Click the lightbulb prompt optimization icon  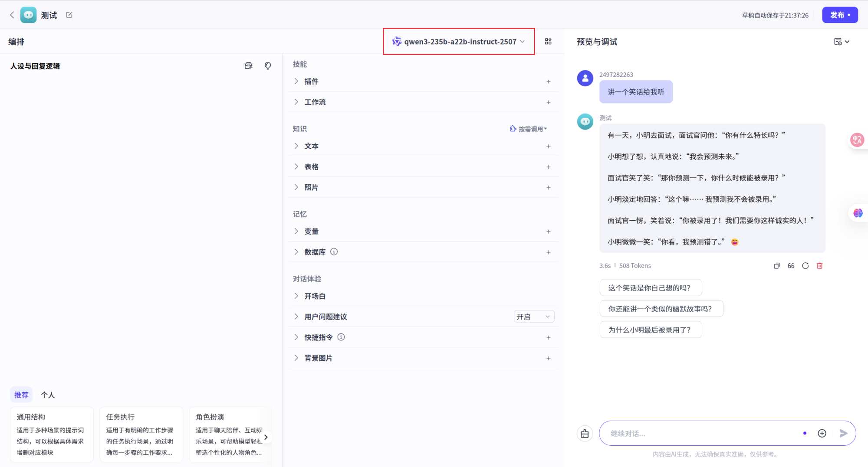coord(268,65)
